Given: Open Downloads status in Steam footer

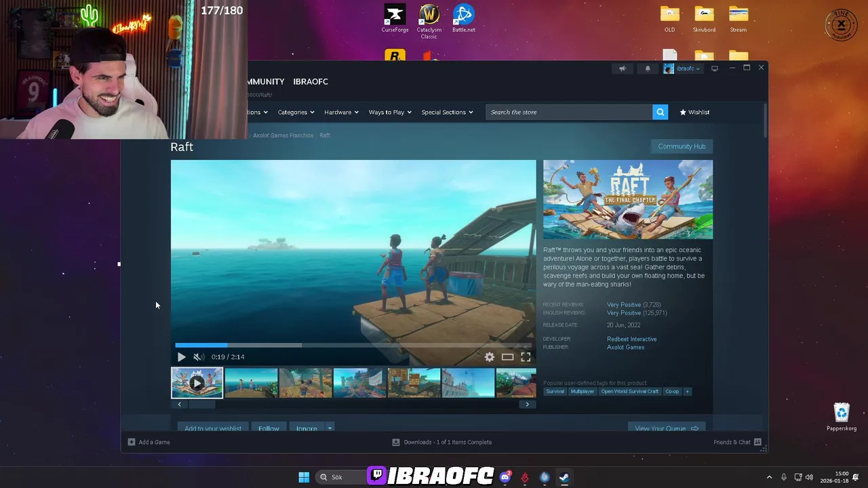Looking at the screenshot, I should (x=442, y=442).
